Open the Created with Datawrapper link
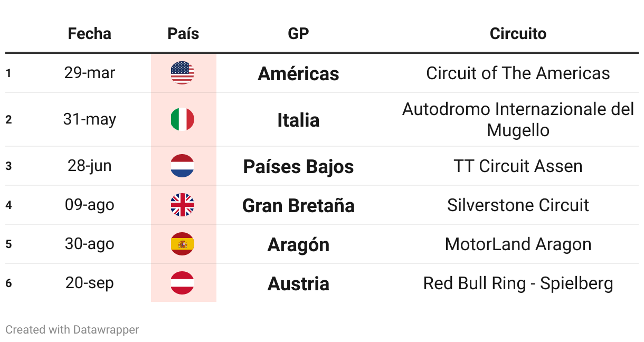Screen dimensions: 644x342 pos(72,330)
